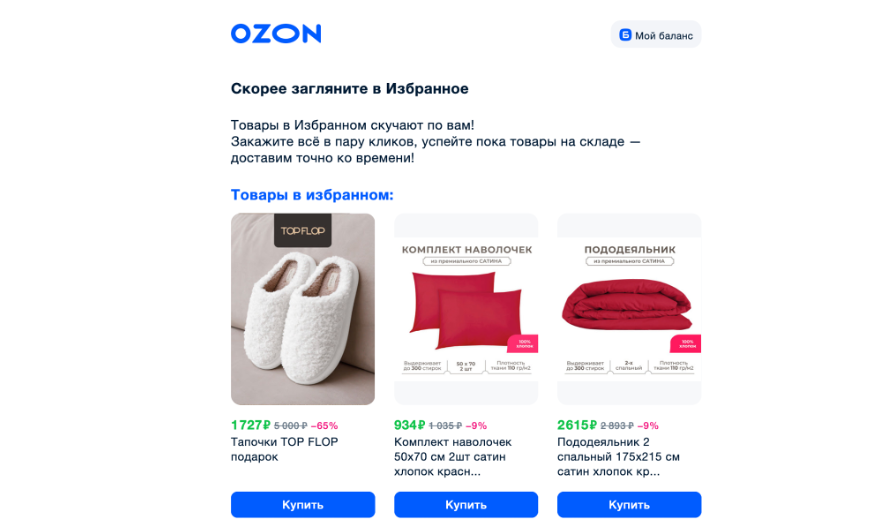This screenshot has width=894, height=528.
Task: Click the 2615₽ duvet cover price
Action: pos(576,425)
